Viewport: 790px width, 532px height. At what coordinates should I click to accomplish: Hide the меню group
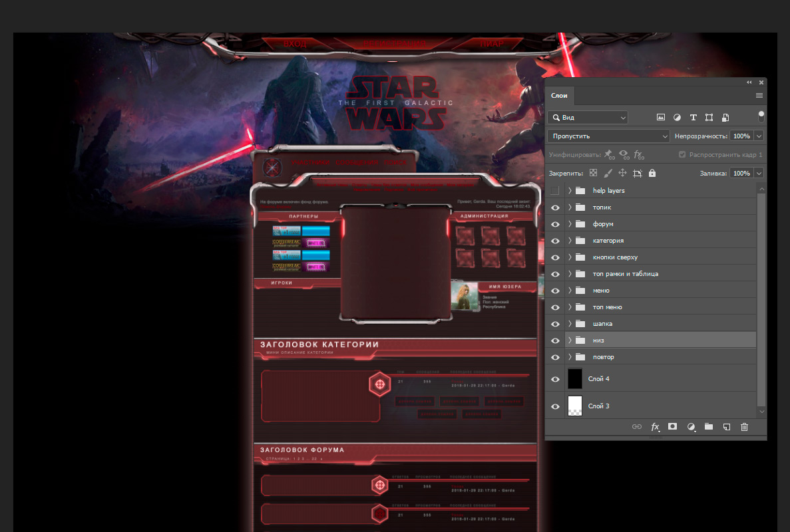[x=555, y=291]
